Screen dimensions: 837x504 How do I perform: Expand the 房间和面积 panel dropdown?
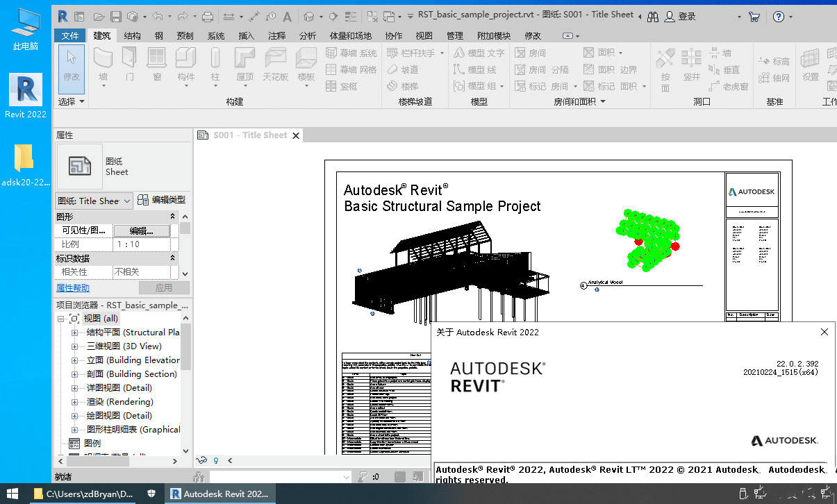pyautogui.click(x=602, y=101)
